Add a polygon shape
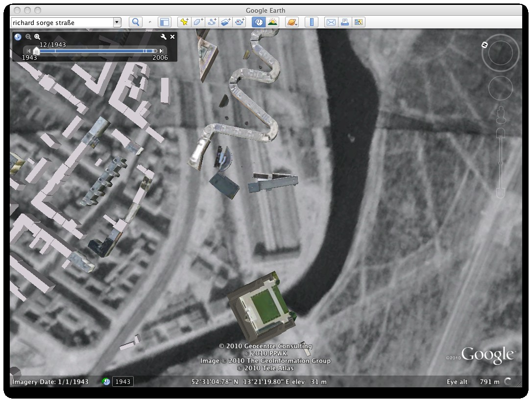Screen dimensions: 532x402 pos(198,22)
